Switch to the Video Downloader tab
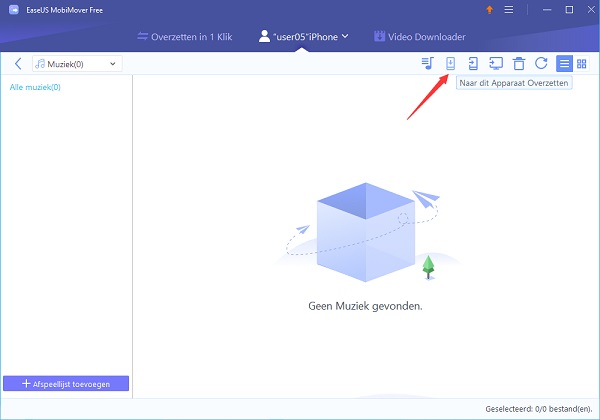 [419, 37]
